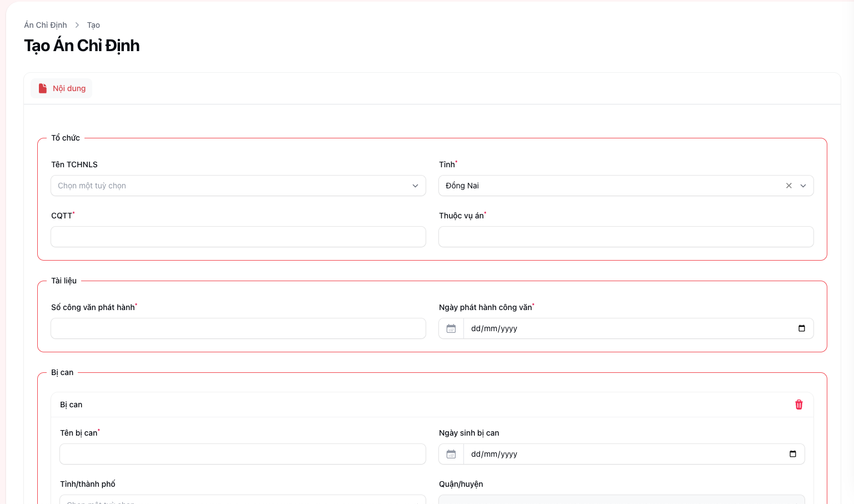Image resolution: width=854 pixels, height=504 pixels.
Task: Click calendar prefix icon beside Ngày sinh bị can
Action: click(x=451, y=454)
